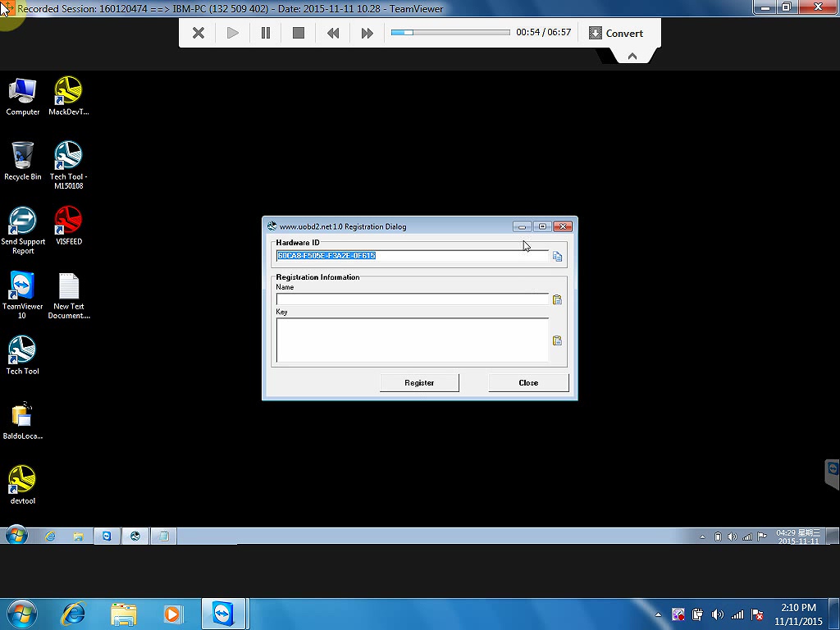Click the remote tray action center flag
This screenshot has width=840, height=630.
click(x=762, y=536)
